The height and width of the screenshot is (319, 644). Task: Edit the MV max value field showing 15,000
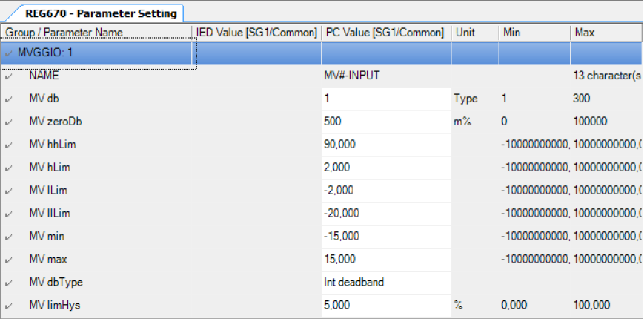click(x=386, y=260)
